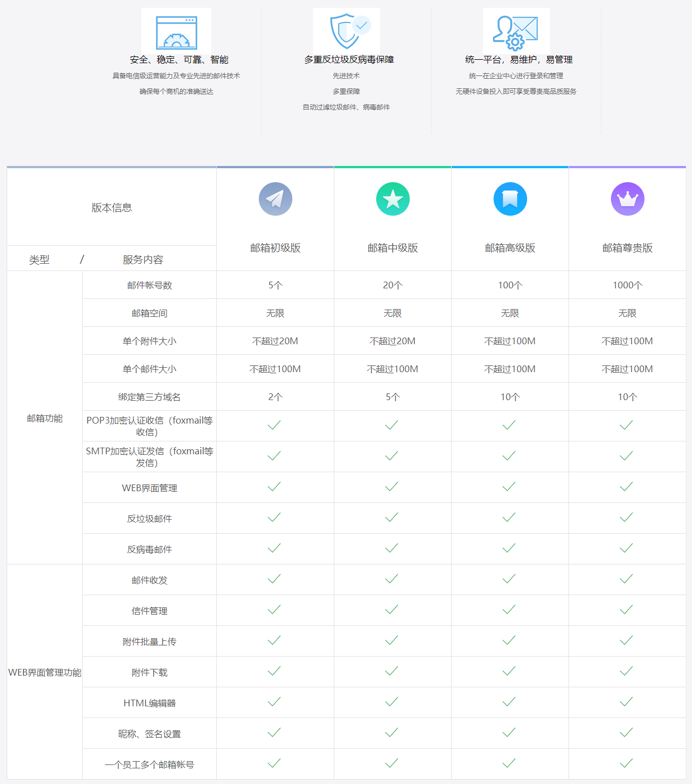
Task: Click POP3加密认证收信 checkmark under 邮箱尊贵版
Action: tap(627, 425)
